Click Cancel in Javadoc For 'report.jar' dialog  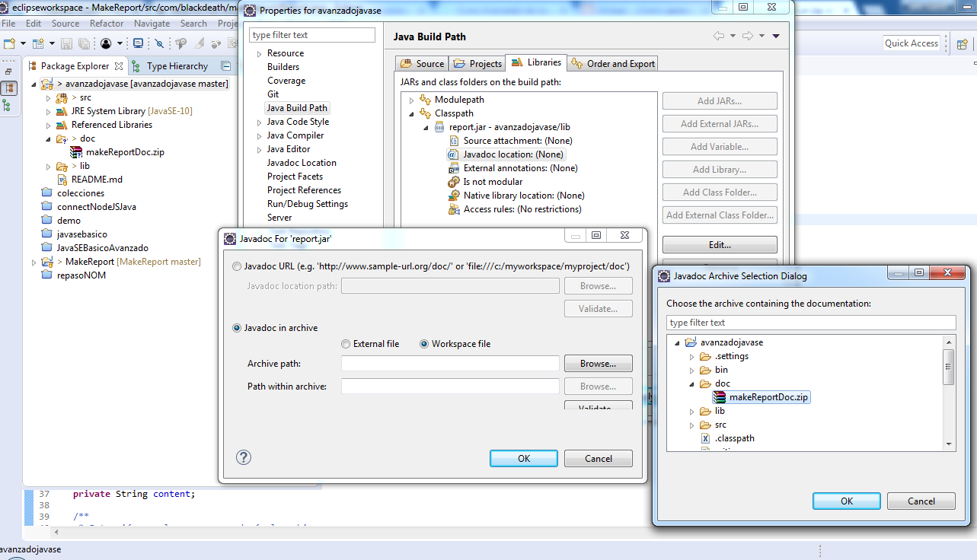[x=599, y=458]
